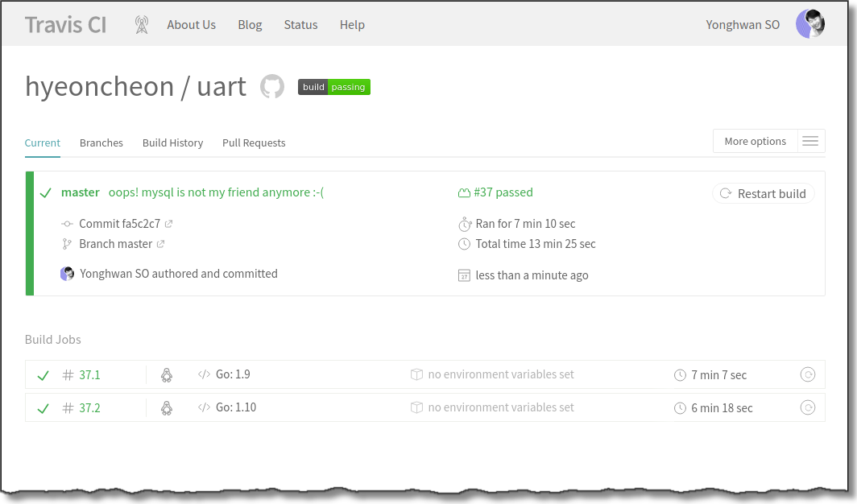Image resolution: width=857 pixels, height=504 pixels.
Task: Click the build passing badge
Action: pos(334,87)
